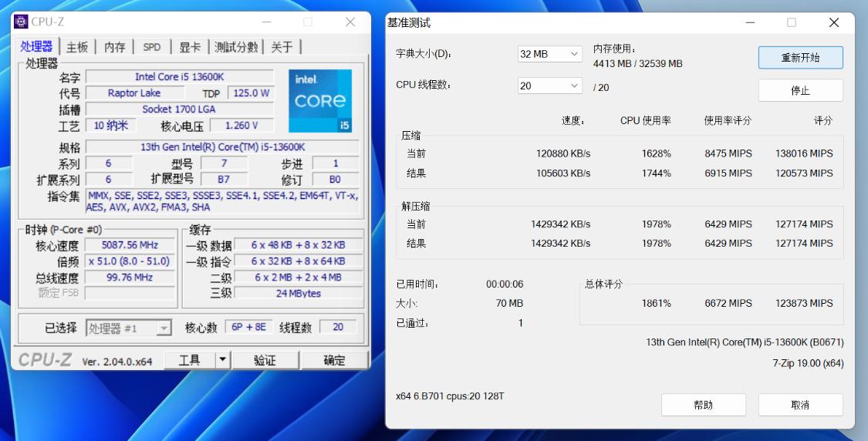868x441 pixels.
Task: Click the L2 cache value 6 x 2 MB + 2 x 4 MB
Action: point(299,278)
